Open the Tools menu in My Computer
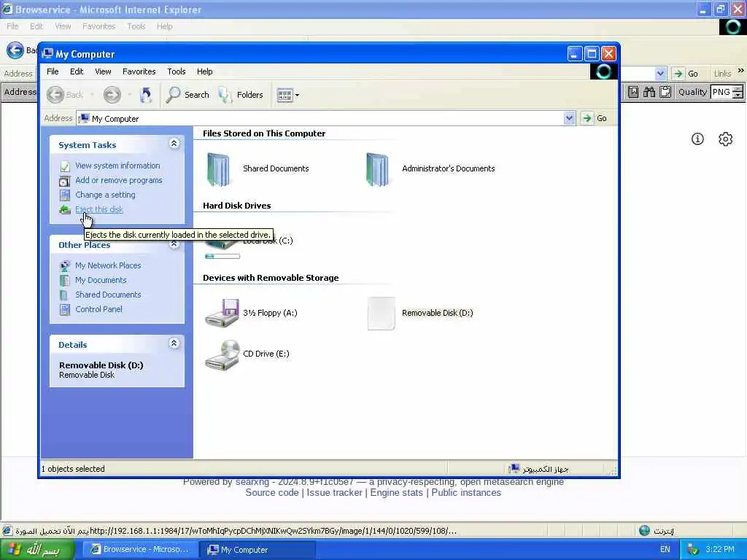747x560 pixels. coord(177,71)
